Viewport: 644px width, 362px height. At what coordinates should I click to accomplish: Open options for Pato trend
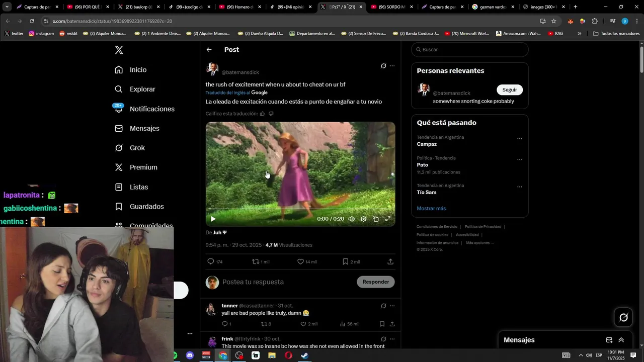tap(520, 159)
